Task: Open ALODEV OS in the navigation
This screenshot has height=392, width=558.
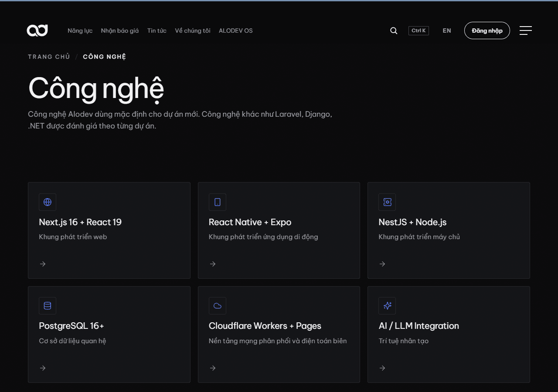Action: pos(236,30)
